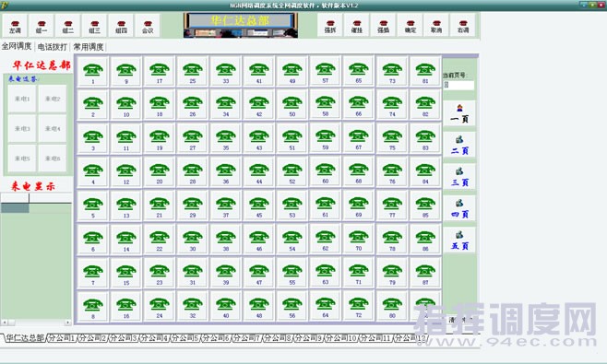This screenshot has height=364, width=607.
Task: Click green phone extension 81
Action: pos(425,72)
